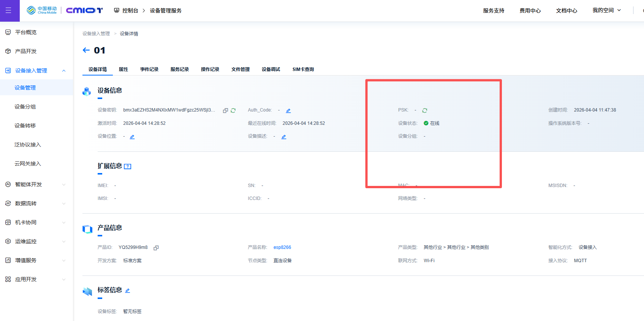Click the 设备管理服务 header breadcrumb

166,11
